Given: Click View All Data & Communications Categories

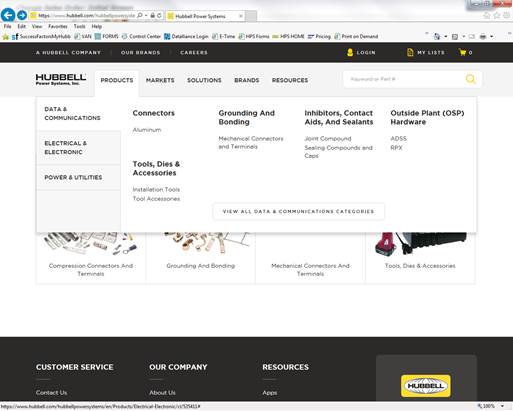Looking at the screenshot, I should pos(299,211).
